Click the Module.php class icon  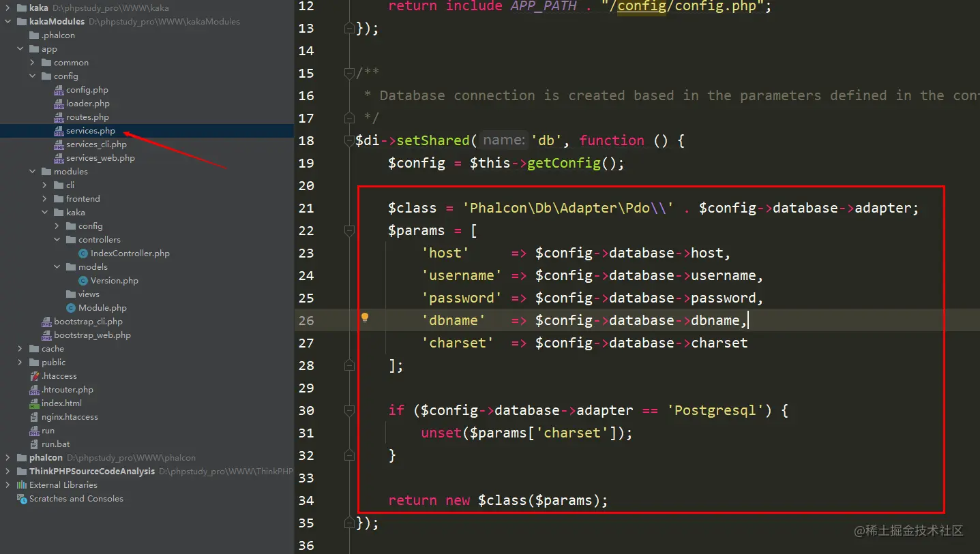coord(72,308)
